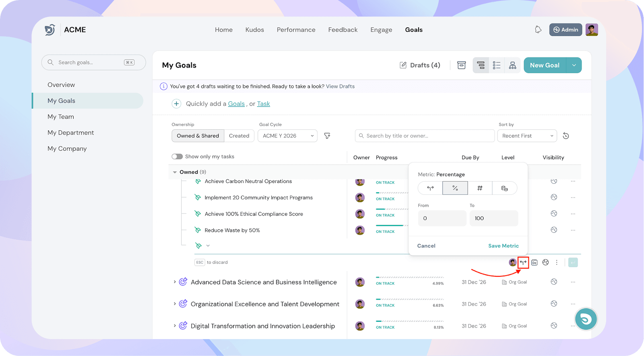Select the Owned & Shared ownership option

click(x=198, y=136)
